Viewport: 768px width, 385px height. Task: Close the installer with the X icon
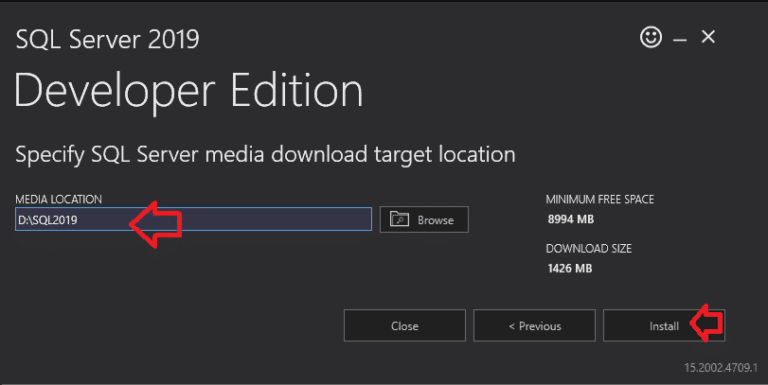tap(708, 37)
